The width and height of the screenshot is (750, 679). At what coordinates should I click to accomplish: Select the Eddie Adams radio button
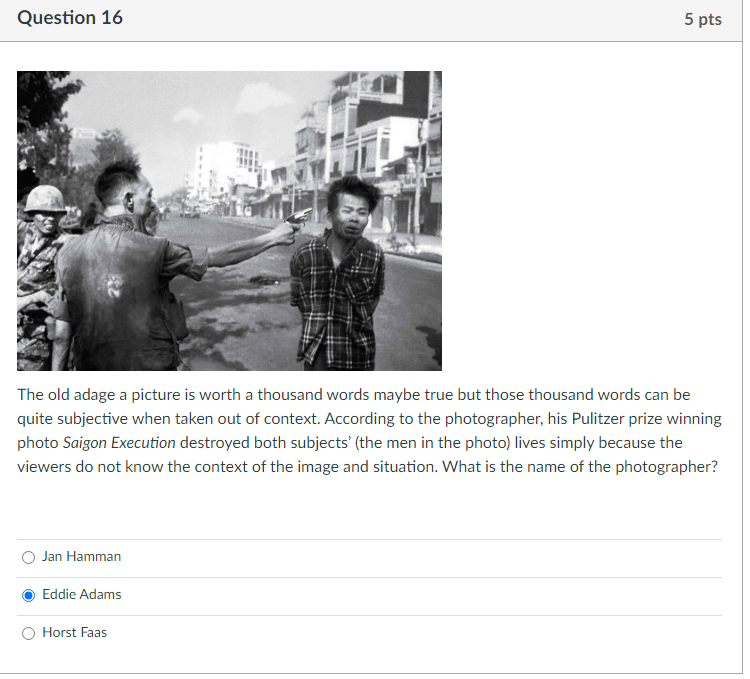click(28, 596)
